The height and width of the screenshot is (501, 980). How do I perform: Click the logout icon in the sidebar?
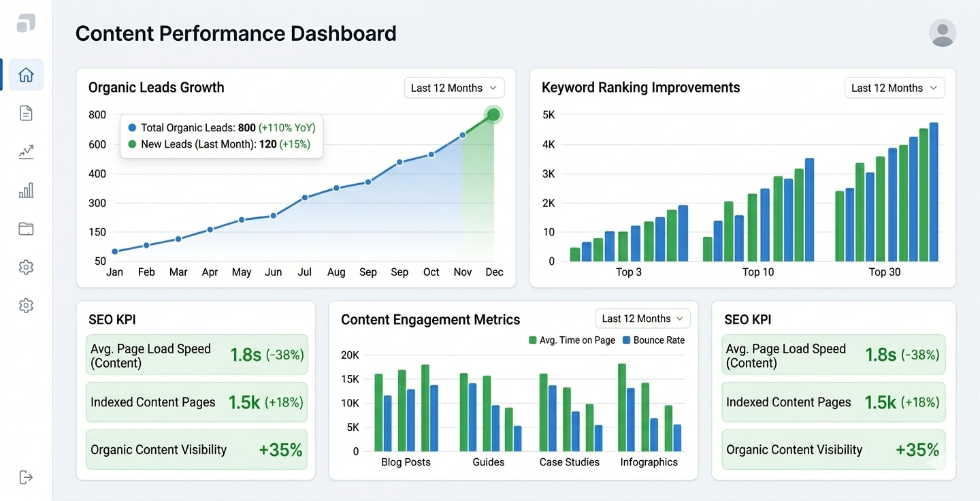[26, 477]
